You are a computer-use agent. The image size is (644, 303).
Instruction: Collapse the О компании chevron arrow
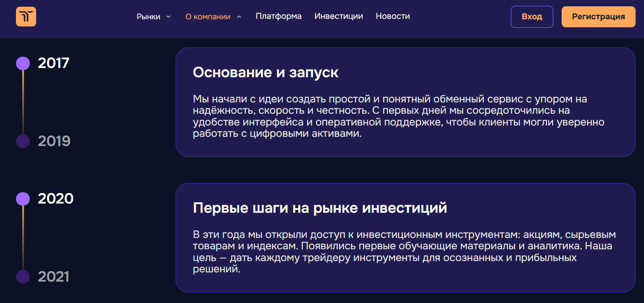click(239, 17)
